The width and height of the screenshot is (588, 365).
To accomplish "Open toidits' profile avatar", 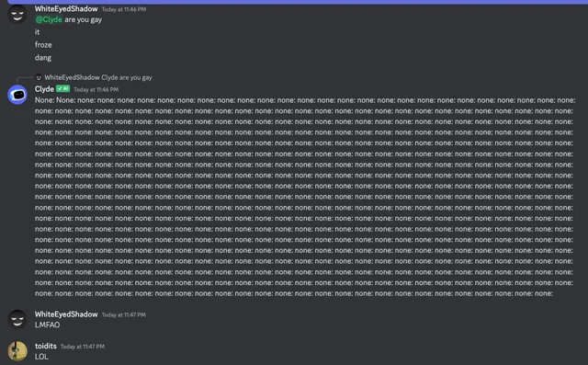I will click(17, 351).
